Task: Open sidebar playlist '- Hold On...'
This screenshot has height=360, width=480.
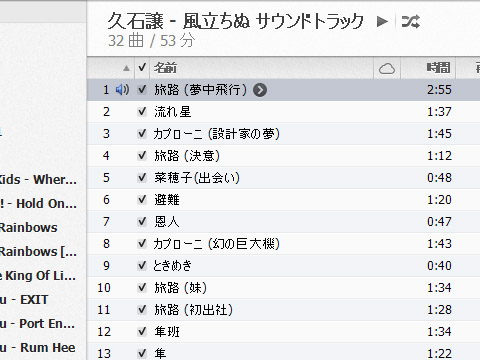Action: 38,204
